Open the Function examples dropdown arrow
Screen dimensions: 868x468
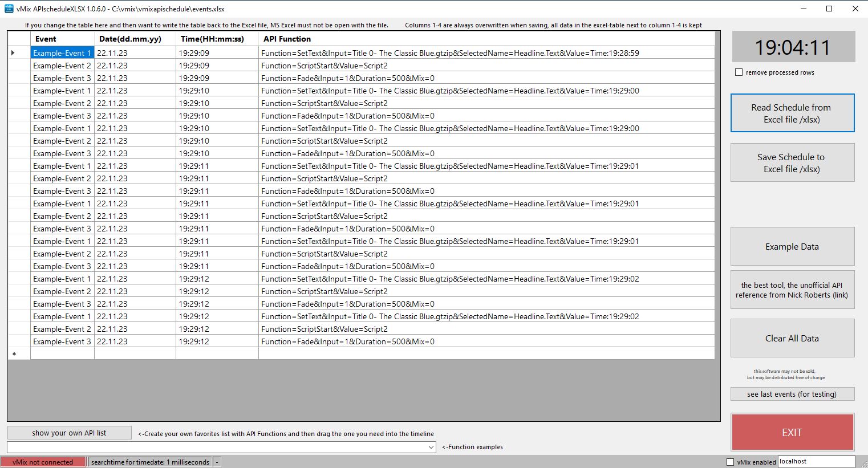pyautogui.click(x=431, y=447)
